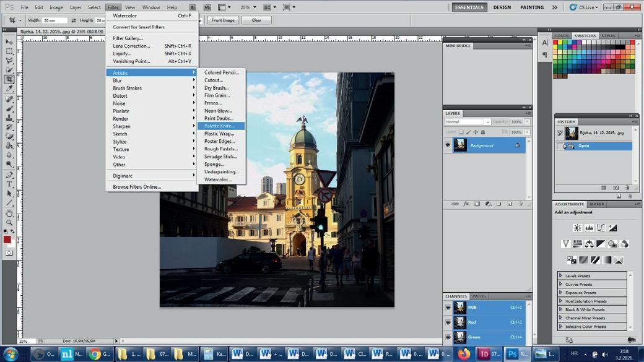644x362 pixels.
Task: Choose Palette Knife from Artistic submenu
Action: pyautogui.click(x=219, y=126)
